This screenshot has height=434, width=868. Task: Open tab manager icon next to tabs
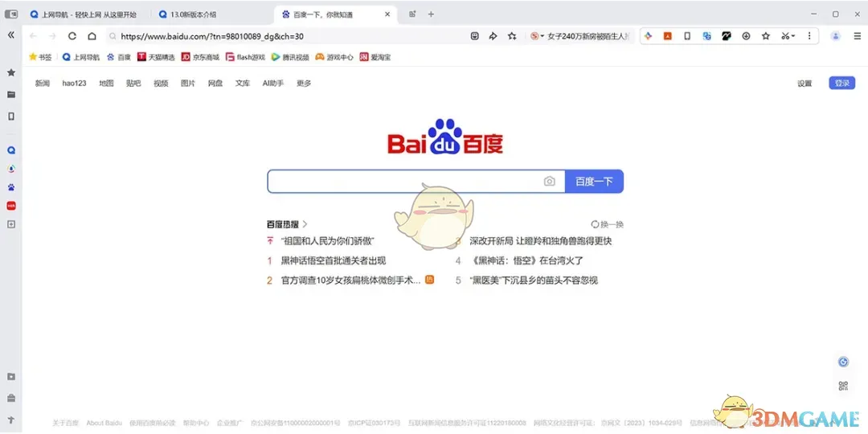click(412, 14)
